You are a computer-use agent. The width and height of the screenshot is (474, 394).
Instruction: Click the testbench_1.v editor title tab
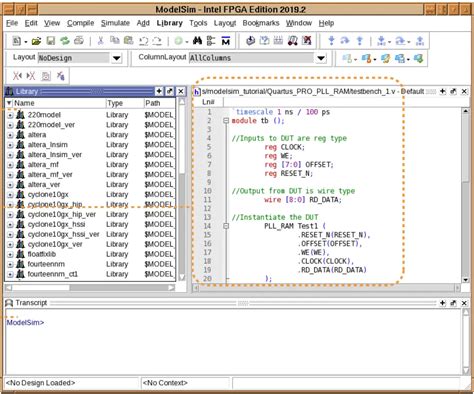pos(313,91)
